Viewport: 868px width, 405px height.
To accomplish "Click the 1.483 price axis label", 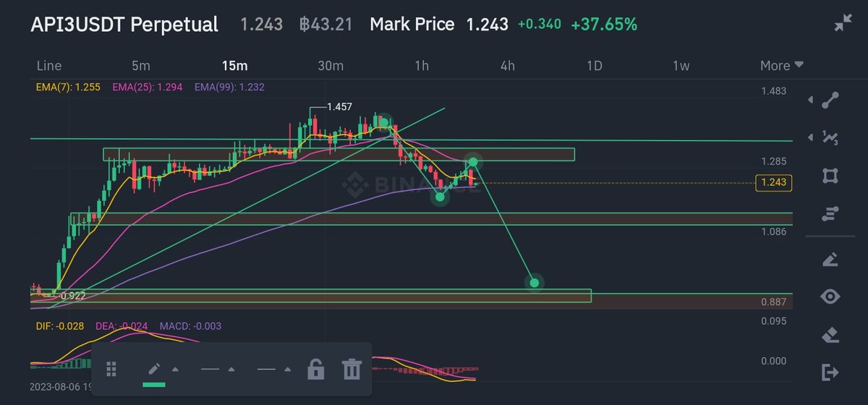I will (x=773, y=91).
